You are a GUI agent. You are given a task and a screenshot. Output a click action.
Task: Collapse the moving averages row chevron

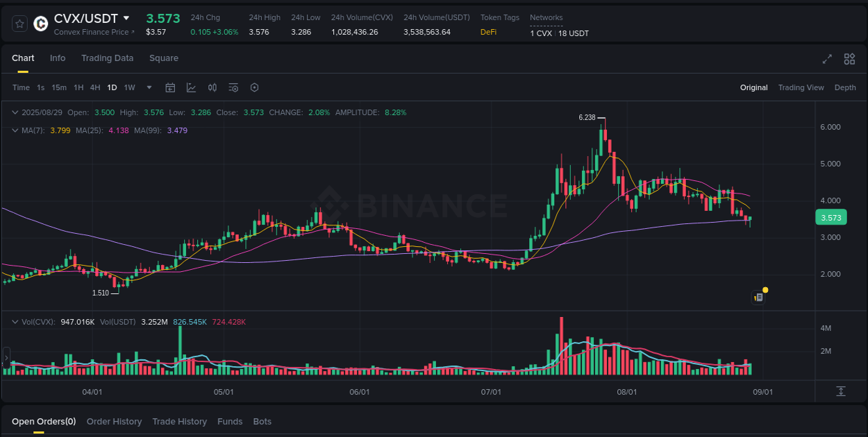pos(15,130)
